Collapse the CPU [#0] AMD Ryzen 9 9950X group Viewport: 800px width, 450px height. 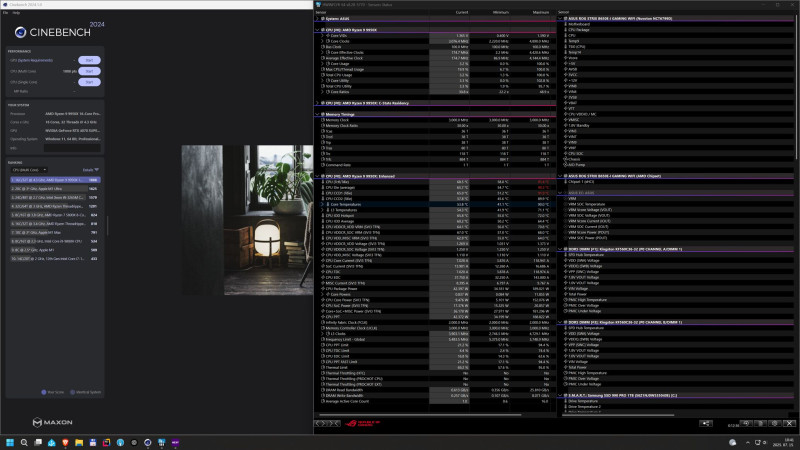[317, 30]
